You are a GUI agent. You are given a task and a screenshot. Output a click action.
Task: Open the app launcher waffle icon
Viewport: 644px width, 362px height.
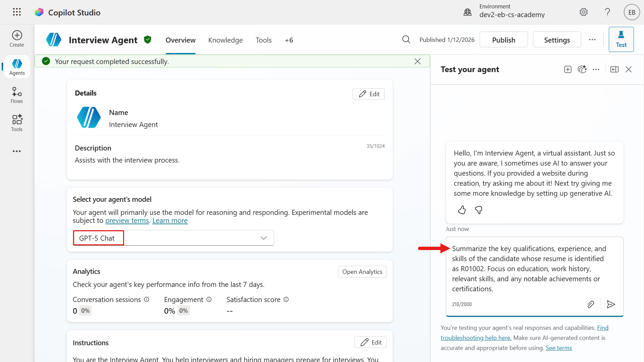(x=17, y=12)
